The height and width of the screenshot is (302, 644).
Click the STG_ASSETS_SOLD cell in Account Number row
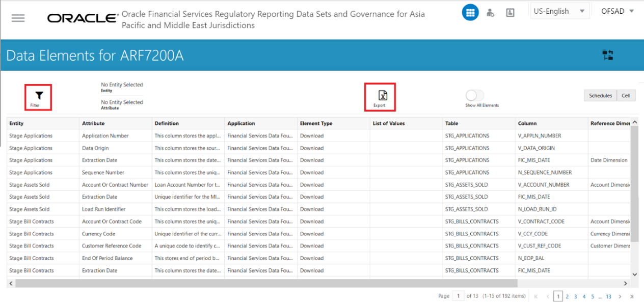point(479,185)
